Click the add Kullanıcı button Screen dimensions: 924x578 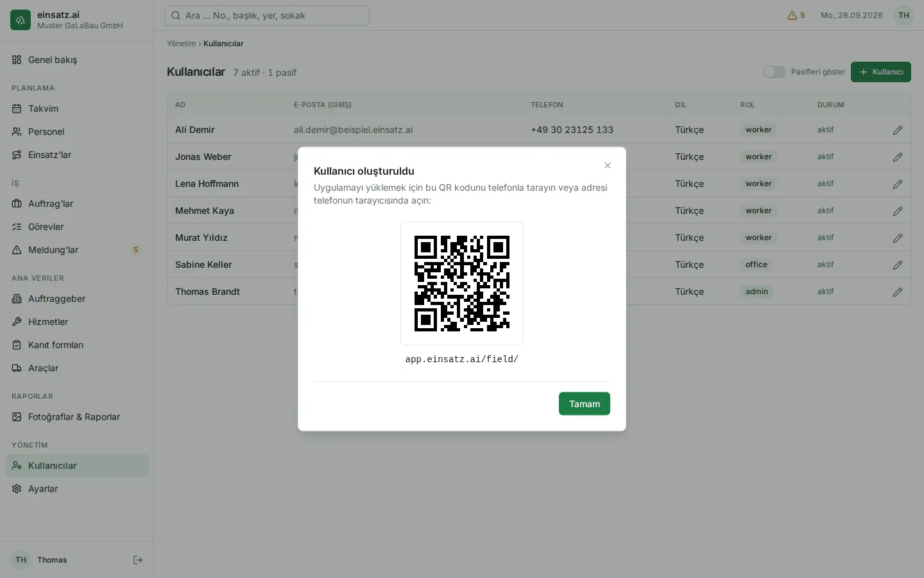pos(881,72)
